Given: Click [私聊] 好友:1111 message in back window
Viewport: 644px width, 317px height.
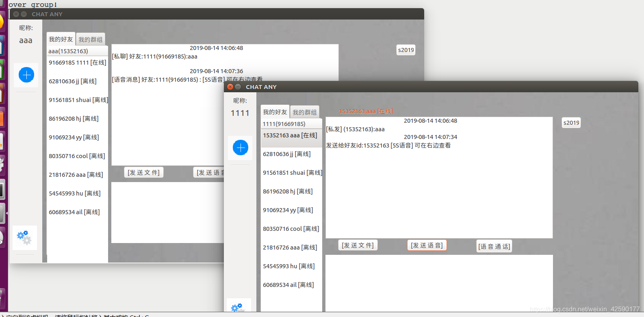Looking at the screenshot, I should click(x=155, y=56).
